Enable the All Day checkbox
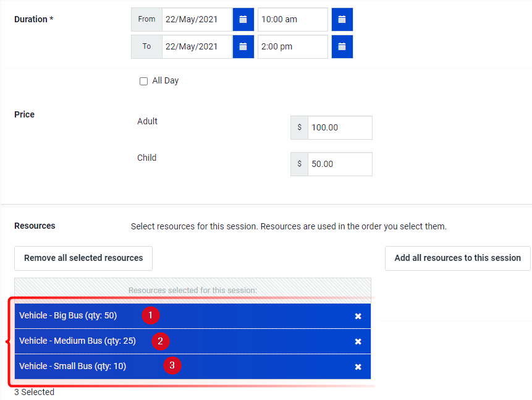The image size is (532, 400). [x=143, y=81]
